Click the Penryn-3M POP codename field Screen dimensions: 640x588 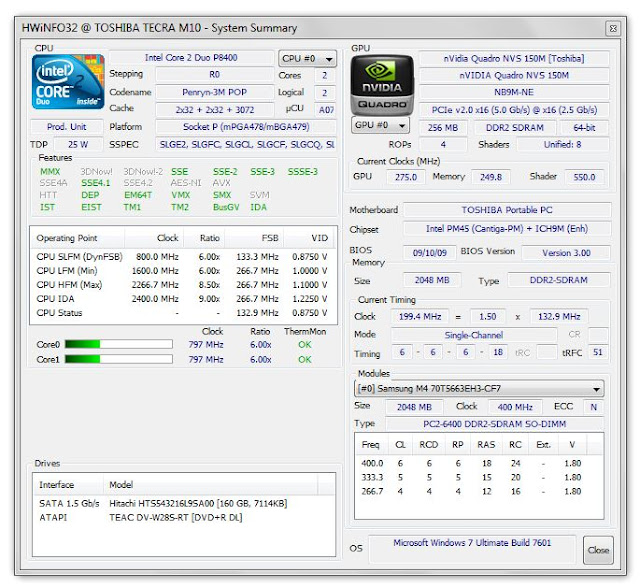[x=214, y=92]
